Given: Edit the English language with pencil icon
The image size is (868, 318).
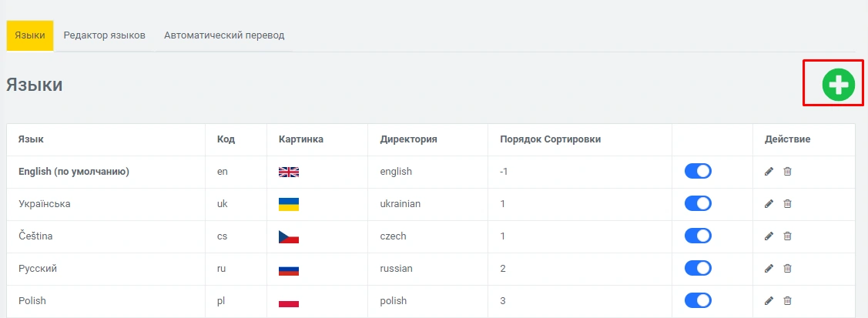Looking at the screenshot, I should [769, 172].
